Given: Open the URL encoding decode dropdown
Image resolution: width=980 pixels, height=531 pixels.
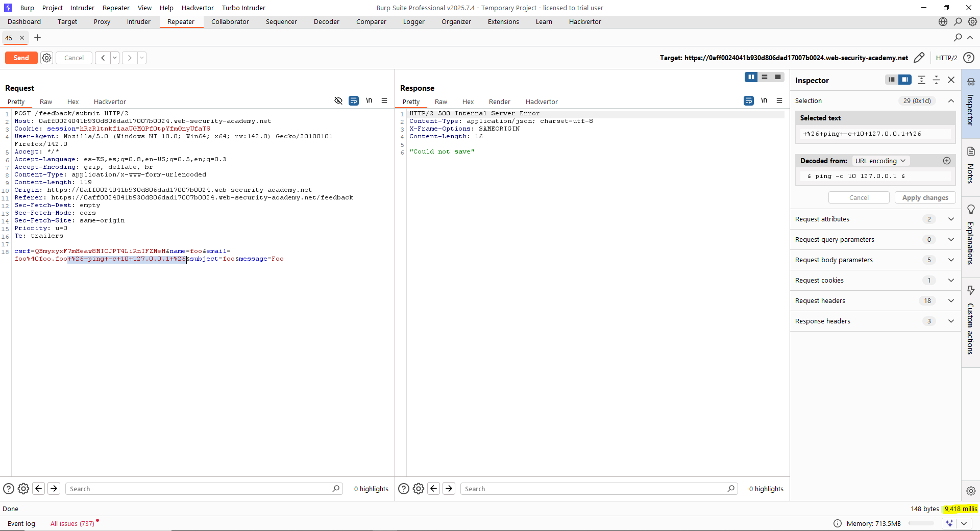Looking at the screenshot, I should pyautogui.click(x=880, y=161).
